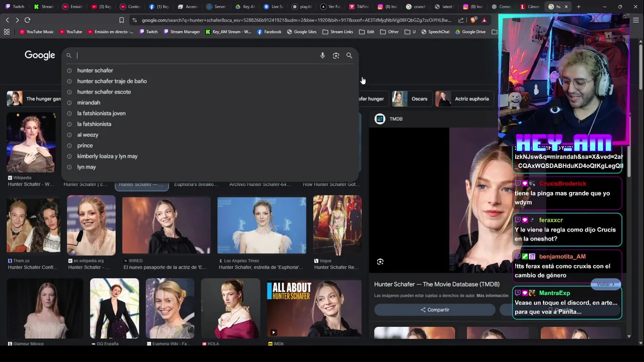644x362 pixels.
Task: Open the apps grid in bookmarks bar
Action: pos(7,32)
